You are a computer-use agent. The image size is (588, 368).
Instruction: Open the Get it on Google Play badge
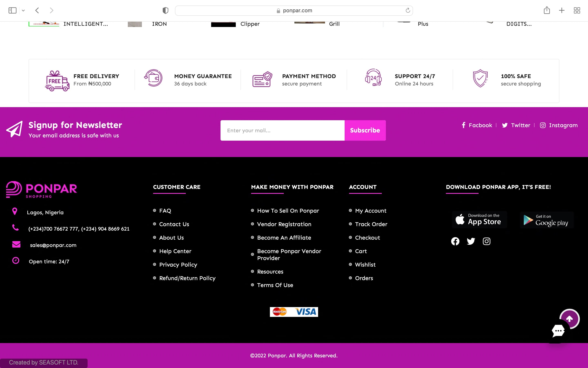pos(547,220)
